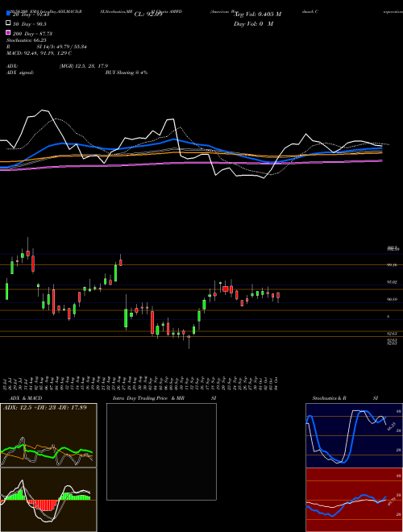Click the 'CL: 92.09' closing price text

coord(148,15)
